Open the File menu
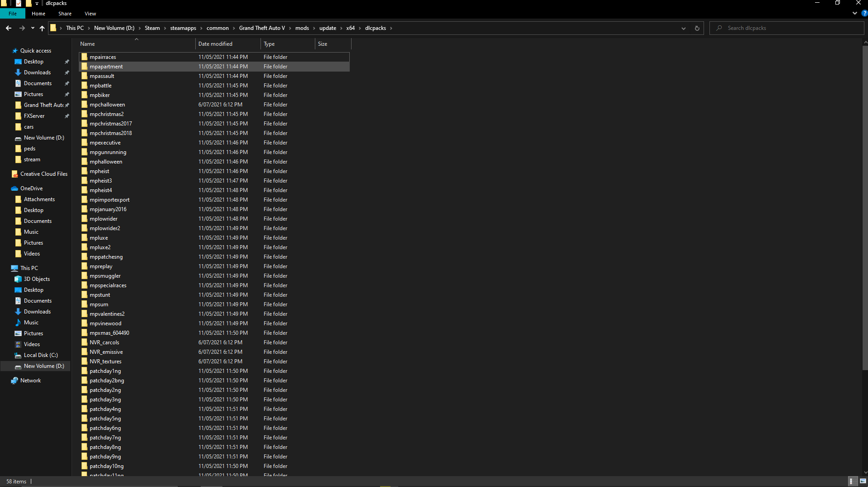This screenshot has height=487, width=868. (13, 14)
